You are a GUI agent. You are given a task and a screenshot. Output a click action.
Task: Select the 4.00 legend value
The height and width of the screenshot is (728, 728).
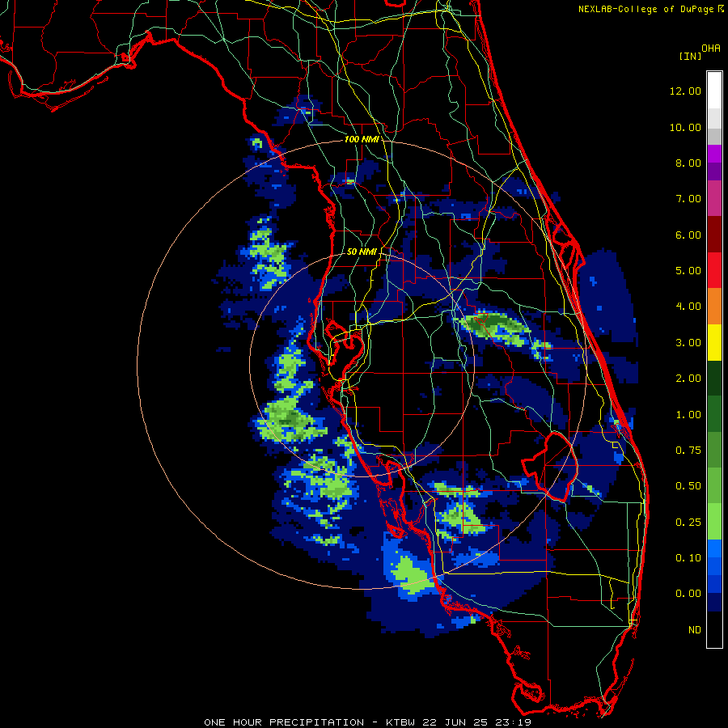(688, 307)
